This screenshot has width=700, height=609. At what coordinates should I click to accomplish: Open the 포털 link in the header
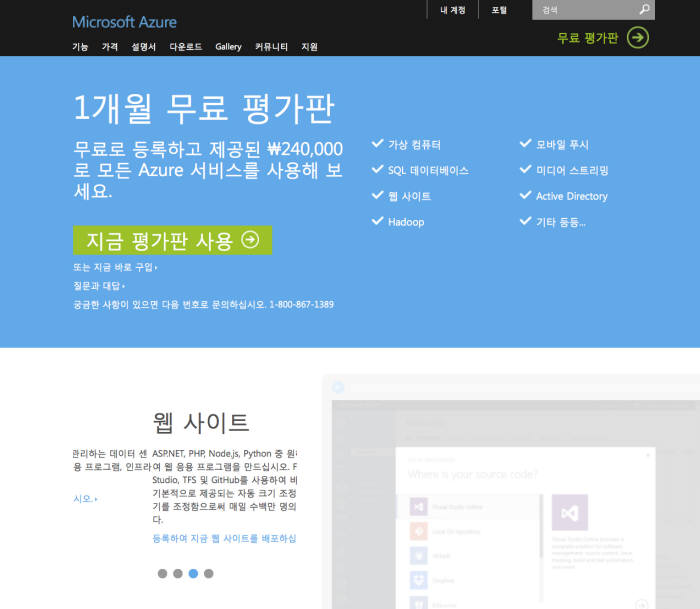pos(499,10)
